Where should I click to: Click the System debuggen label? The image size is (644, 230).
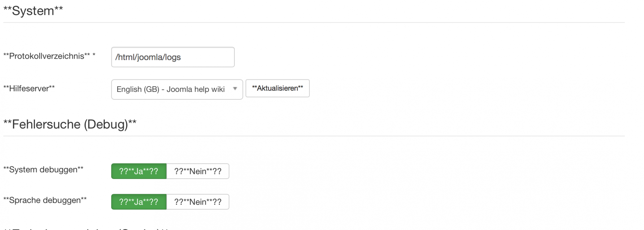click(43, 170)
